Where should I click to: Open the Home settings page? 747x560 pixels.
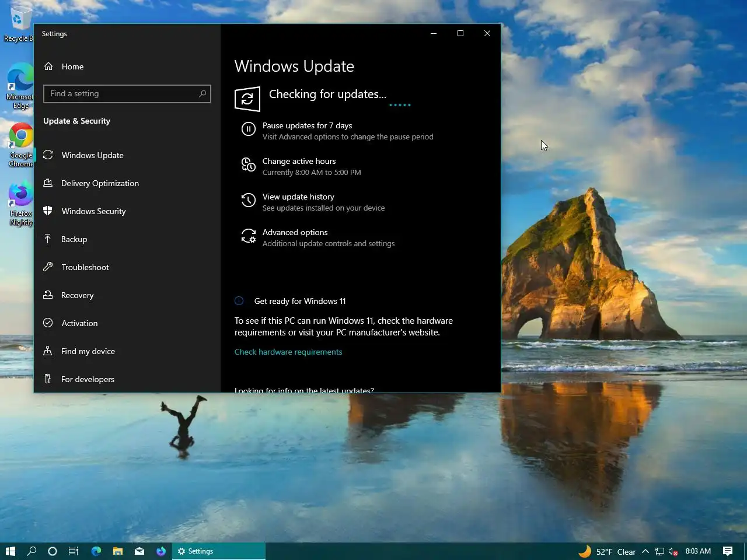coord(127,66)
